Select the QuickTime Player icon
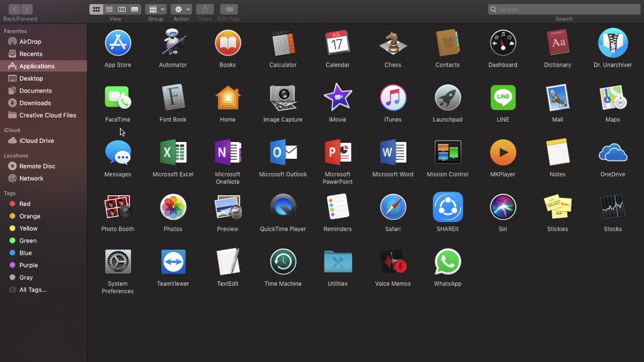The width and height of the screenshot is (644, 362). 283,207
